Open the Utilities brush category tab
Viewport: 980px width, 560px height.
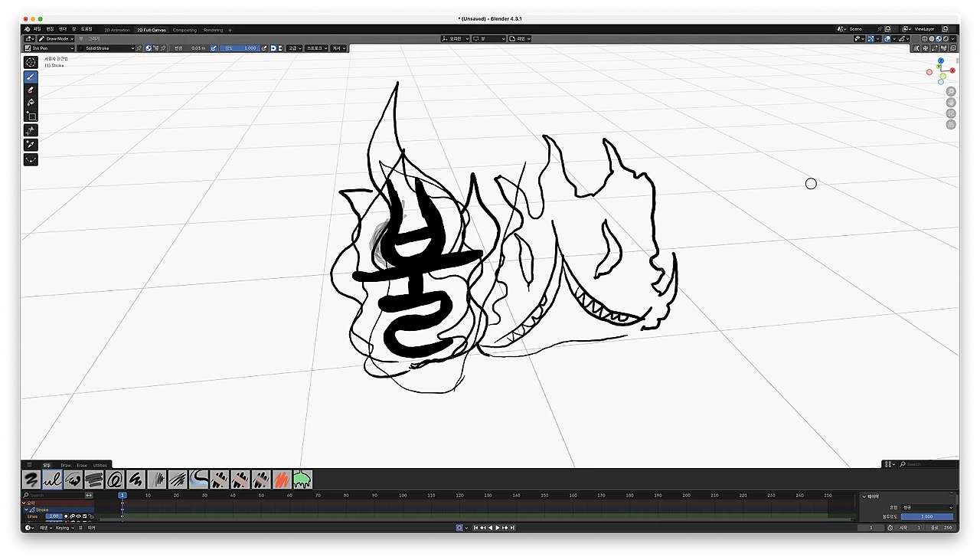(100, 465)
